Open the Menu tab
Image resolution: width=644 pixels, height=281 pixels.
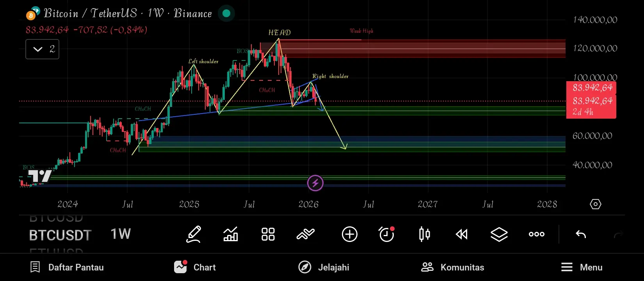pos(582,267)
